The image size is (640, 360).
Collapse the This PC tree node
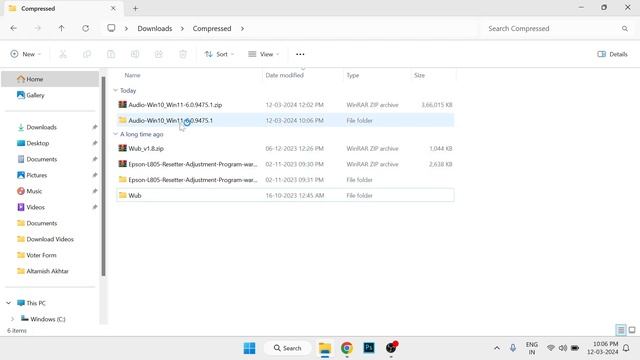click(x=9, y=303)
